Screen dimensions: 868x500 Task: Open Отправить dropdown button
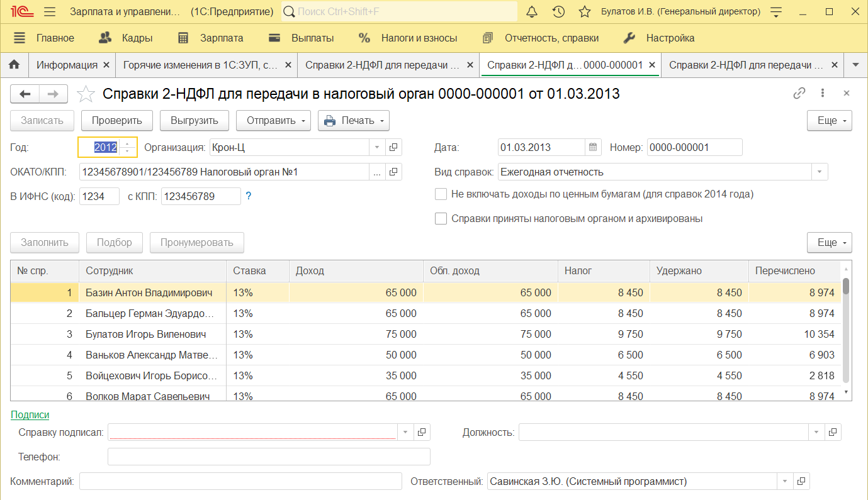point(273,120)
